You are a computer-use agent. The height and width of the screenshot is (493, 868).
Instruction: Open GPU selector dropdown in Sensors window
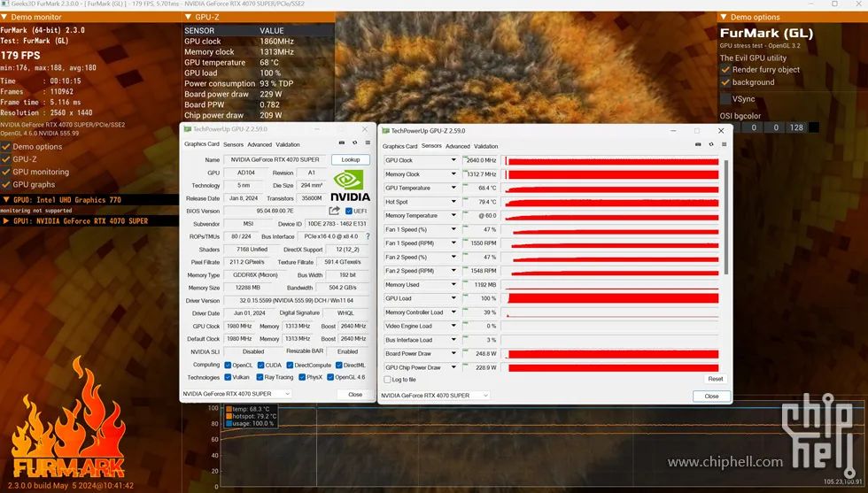coord(435,396)
